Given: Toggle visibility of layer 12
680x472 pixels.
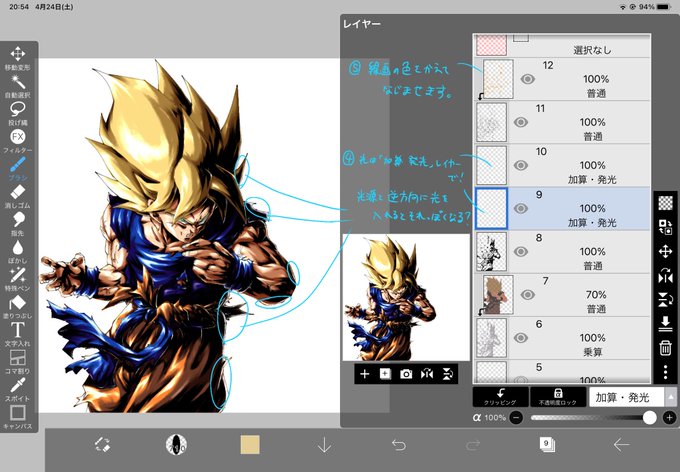Looking at the screenshot, I should (x=527, y=79).
